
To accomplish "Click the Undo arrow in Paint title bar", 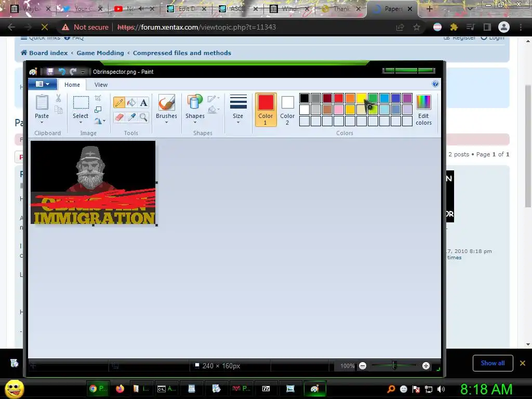I will [x=62, y=72].
